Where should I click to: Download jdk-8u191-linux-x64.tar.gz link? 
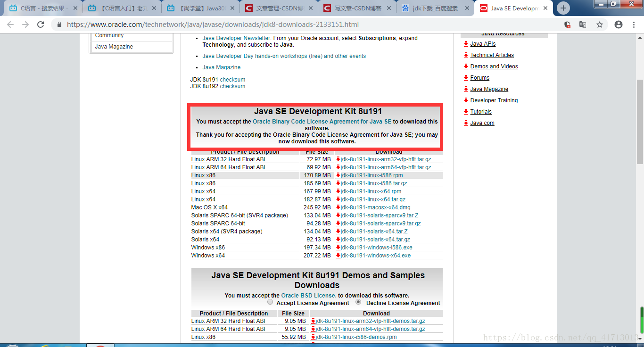point(373,199)
